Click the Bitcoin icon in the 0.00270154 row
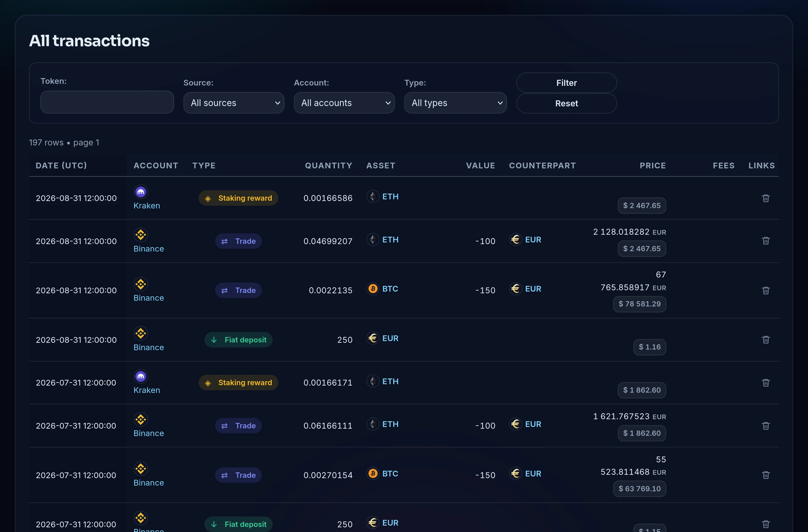The width and height of the screenshot is (808, 532). tap(373, 474)
